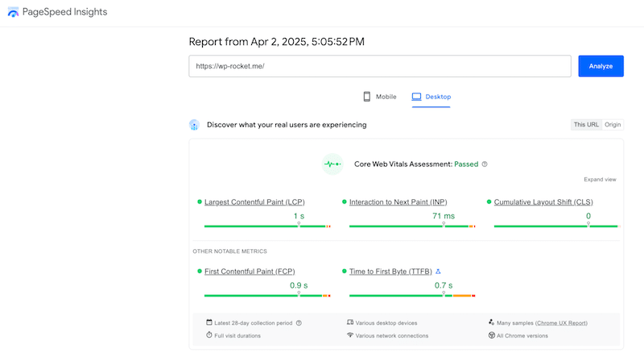
Task: Click the "71 ms" INP value
Action: [x=444, y=216]
